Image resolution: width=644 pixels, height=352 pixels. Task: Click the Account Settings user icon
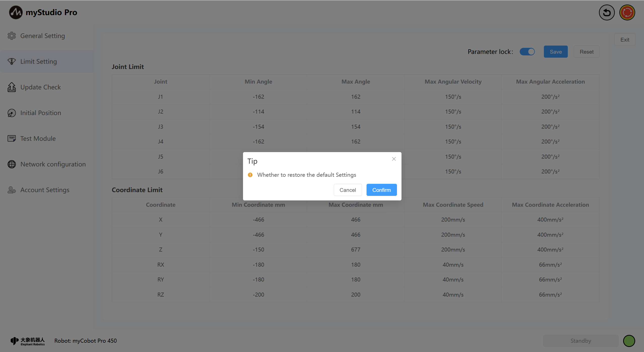coord(12,190)
